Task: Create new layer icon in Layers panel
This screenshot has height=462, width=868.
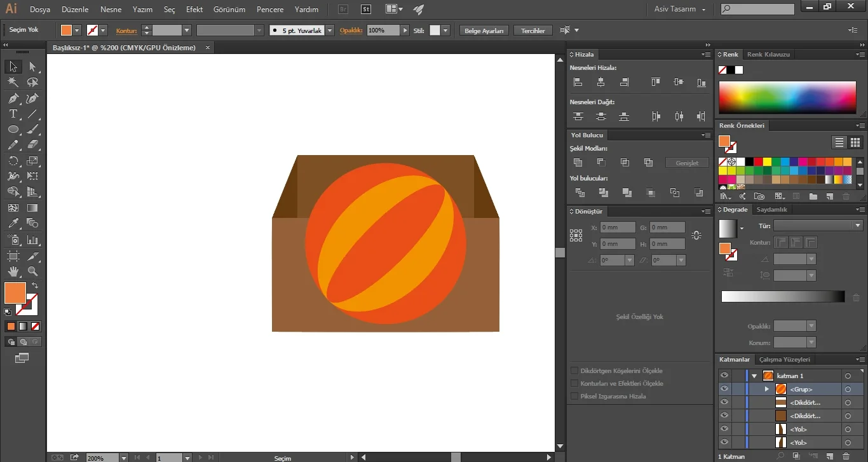Action: pos(829,456)
